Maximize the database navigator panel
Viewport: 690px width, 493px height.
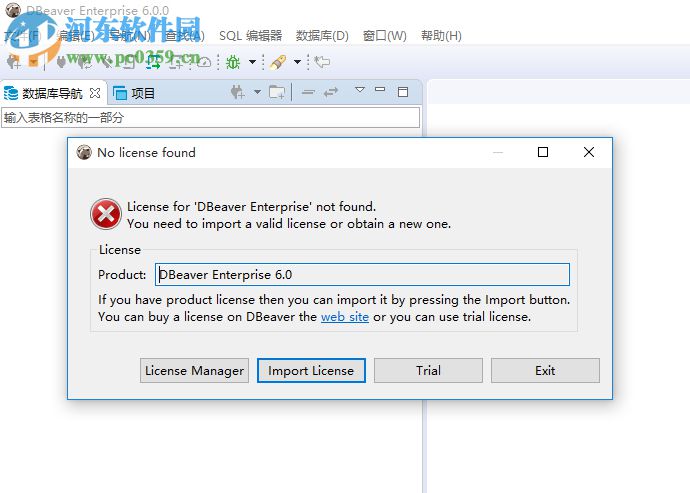click(403, 92)
